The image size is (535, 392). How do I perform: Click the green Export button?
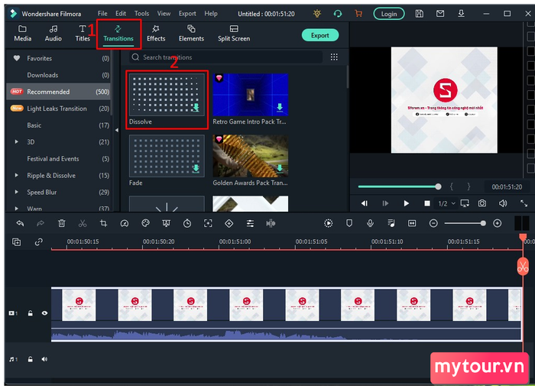coord(320,35)
